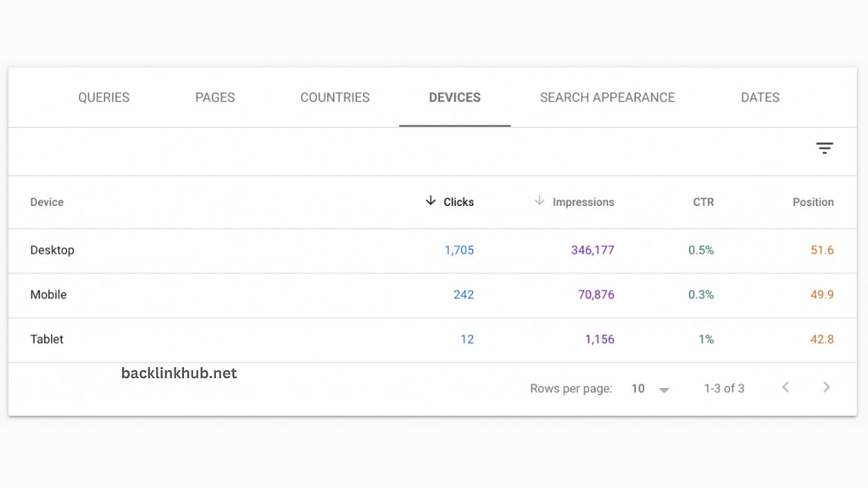This screenshot has height=488, width=868.
Task: Sort by the Position column header
Action: pyautogui.click(x=813, y=202)
